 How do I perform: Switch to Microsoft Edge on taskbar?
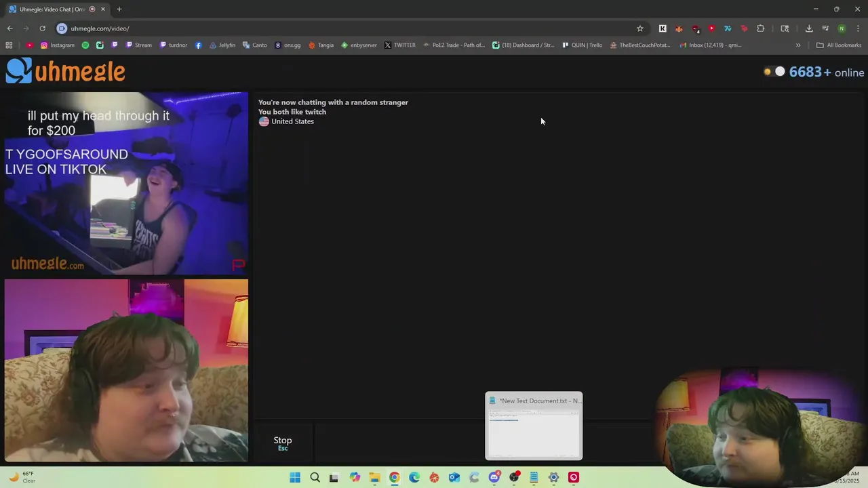[x=414, y=478]
